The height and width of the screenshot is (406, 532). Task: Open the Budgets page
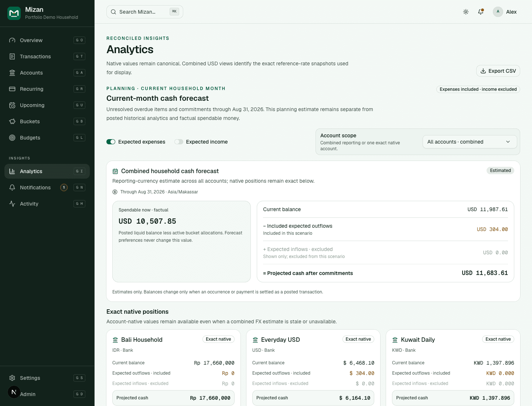47,138
